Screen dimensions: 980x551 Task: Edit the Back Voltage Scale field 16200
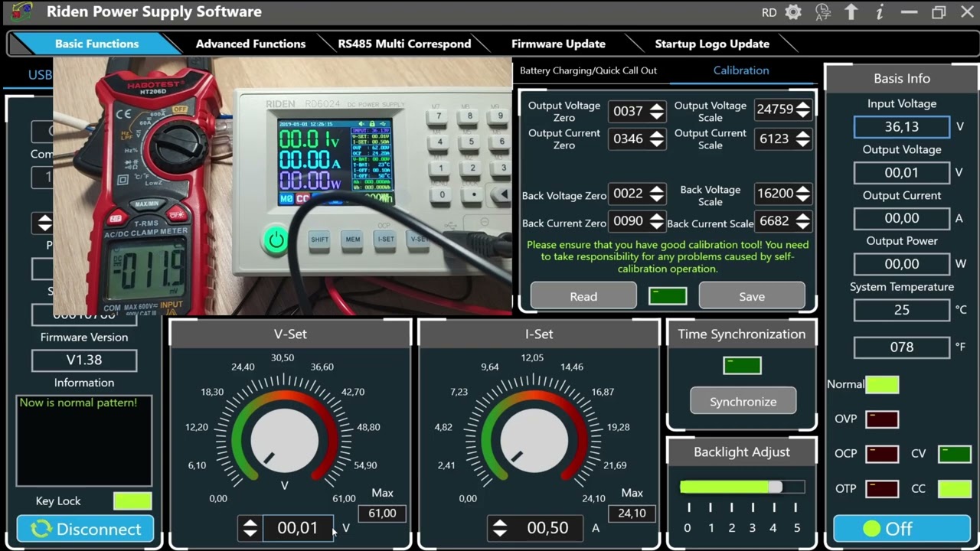point(775,194)
